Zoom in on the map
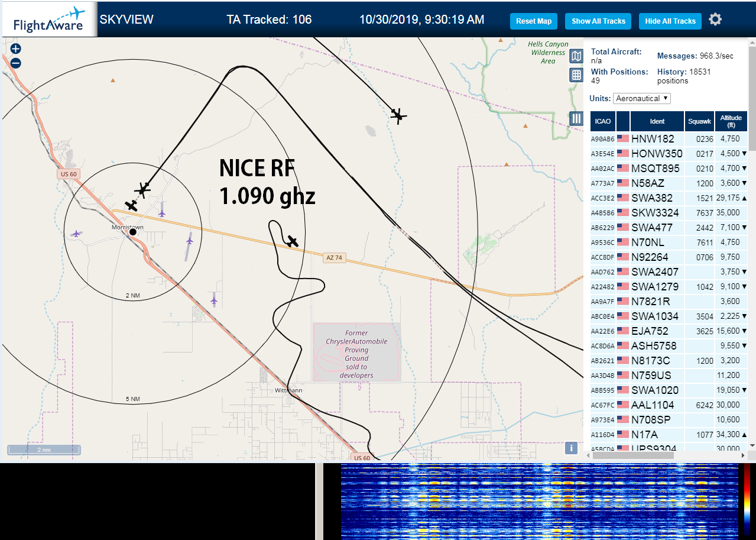 point(16,49)
